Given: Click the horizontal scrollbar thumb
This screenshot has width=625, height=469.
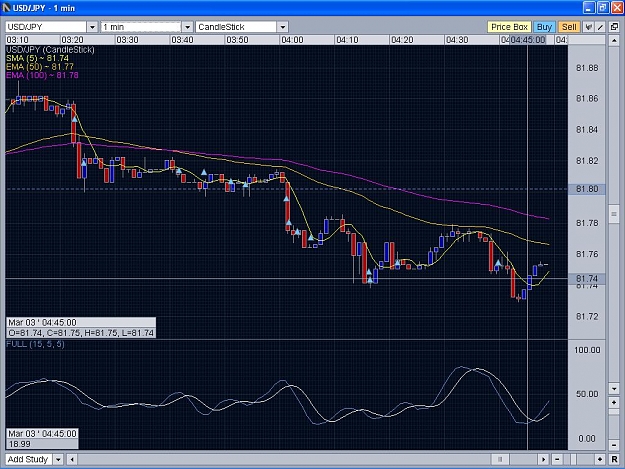Looking at the screenshot, I should [500, 459].
